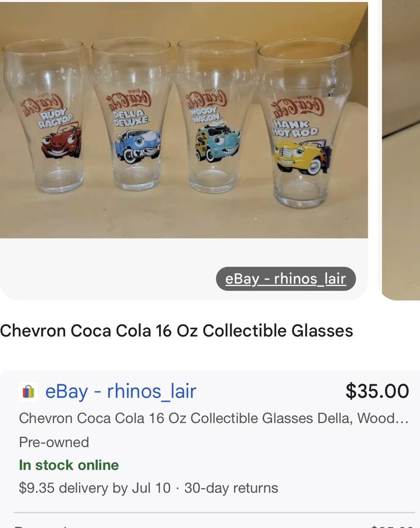Image resolution: width=420 pixels, height=528 pixels.
Task: Open the eBay - rhinos_lair badge on photo
Action: (x=286, y=279)
